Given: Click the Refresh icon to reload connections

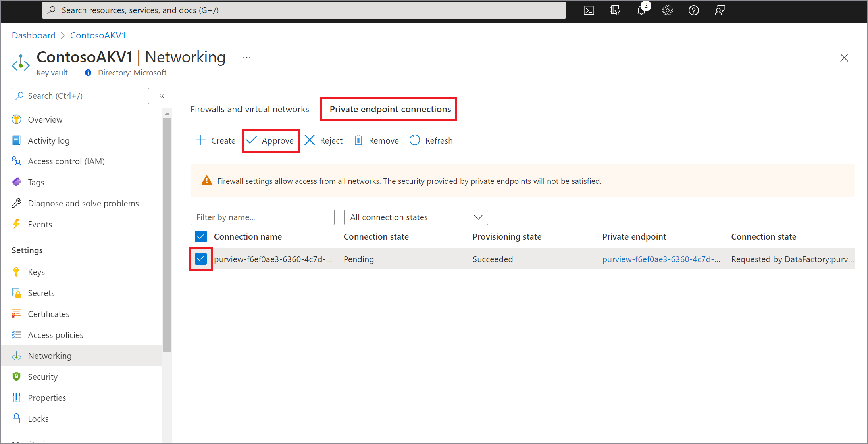Looking at the screenshot, I should (415, 140).
